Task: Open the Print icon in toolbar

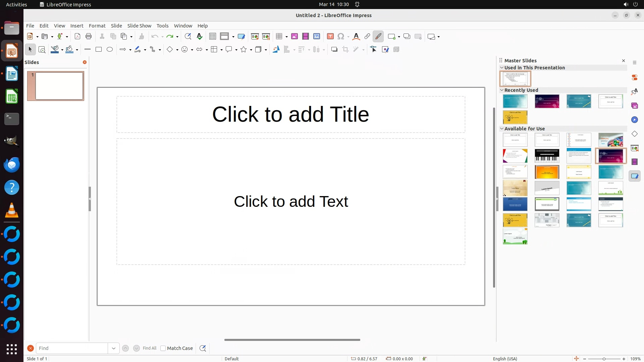Action: 89,37
